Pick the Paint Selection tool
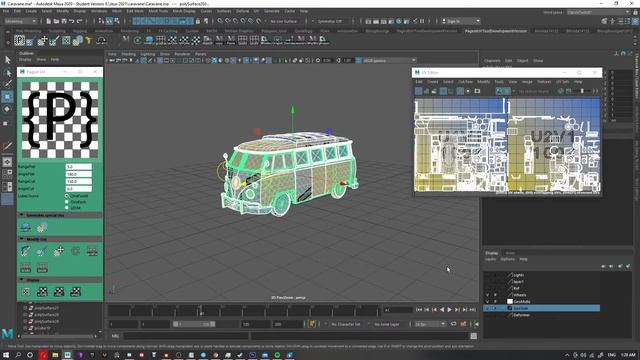The height and width of the screenshot is (360, 640). (7, 84)
